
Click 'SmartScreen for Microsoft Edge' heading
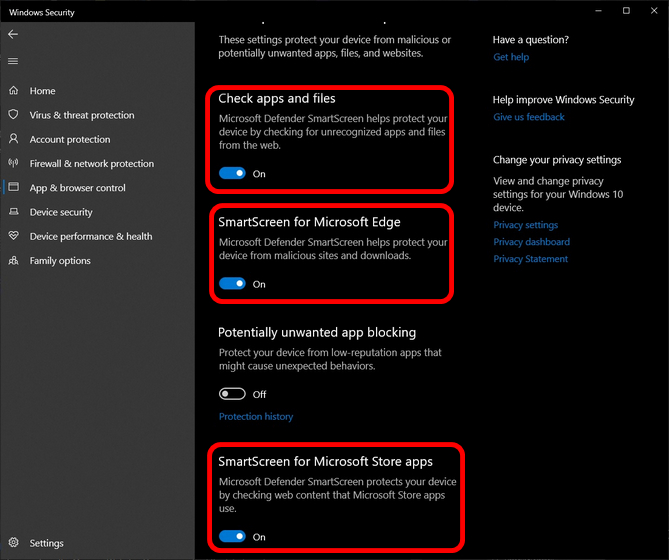(x=309, y=222)
